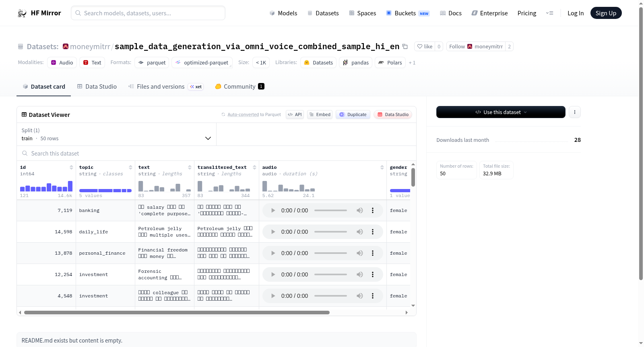Open audio options menu in personal_finance row
The width and height of the screenshot is (644, 347).
tap(373, 253)
